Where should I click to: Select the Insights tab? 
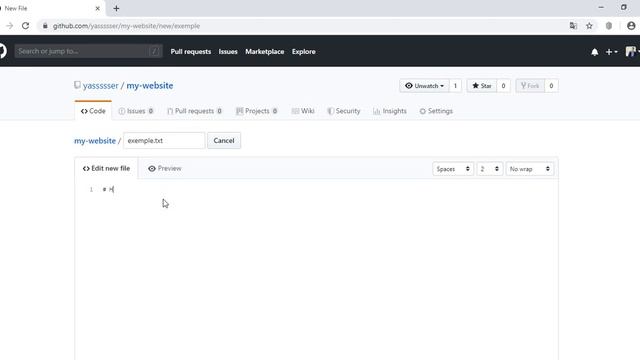point(390,111)
